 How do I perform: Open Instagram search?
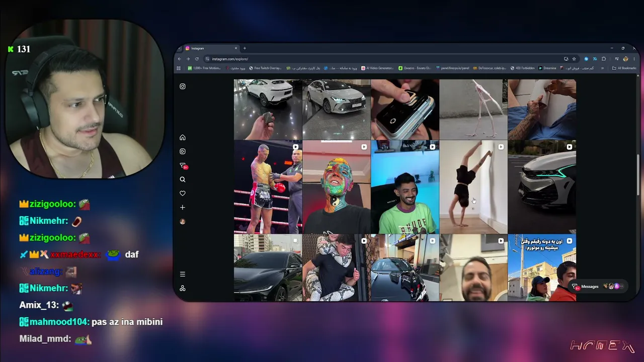point(183,179)
